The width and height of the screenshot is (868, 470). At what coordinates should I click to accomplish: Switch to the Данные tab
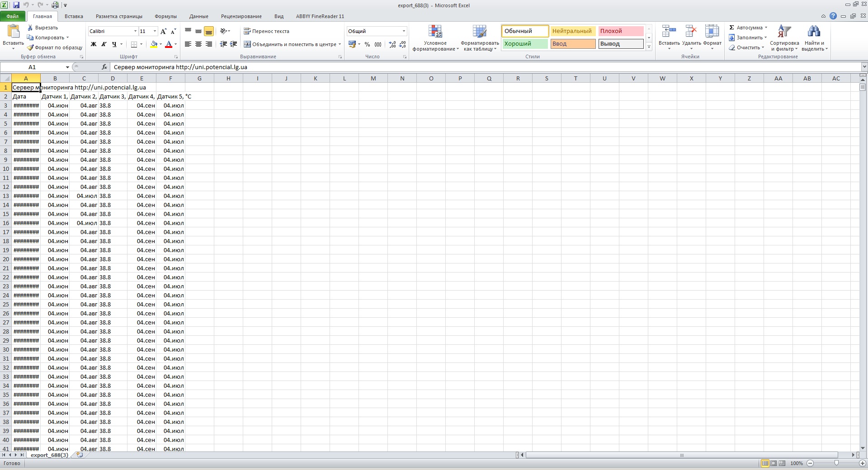199,16
